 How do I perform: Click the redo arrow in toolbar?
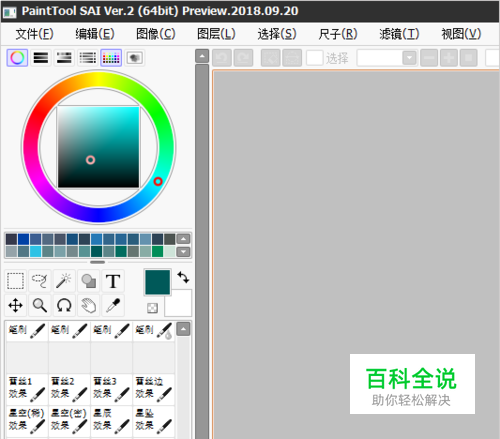(x=243, y=58)
